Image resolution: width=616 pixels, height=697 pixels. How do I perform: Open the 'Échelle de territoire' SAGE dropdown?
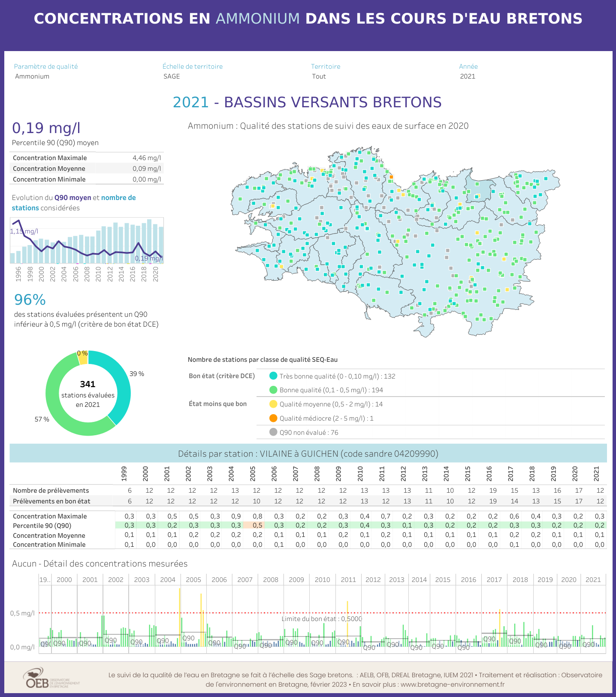172,76
